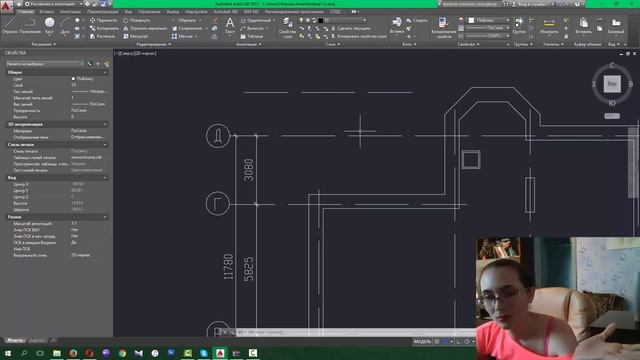Image resolution: width=640 pixels, height=360 pixels.
Task: Open the object selection dropdown in Properties panel
Action: pos(44,64)
